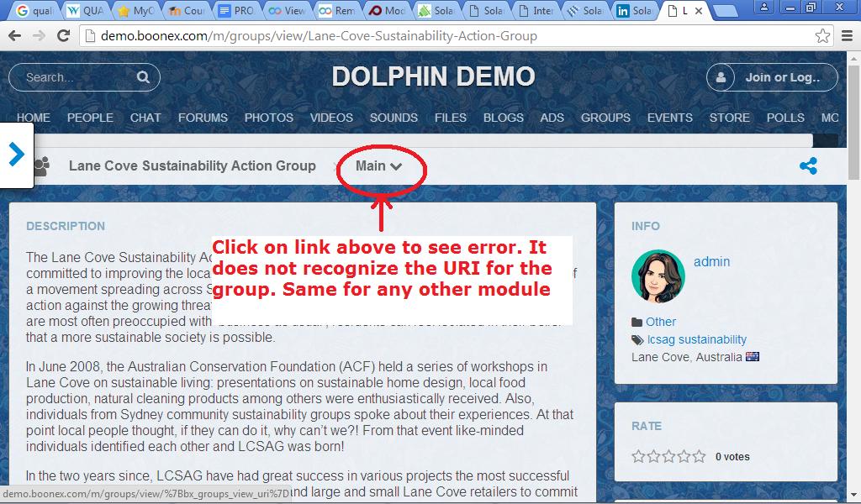Click the search magnifier icon
The image size is (861, 504).
[143, 76]
